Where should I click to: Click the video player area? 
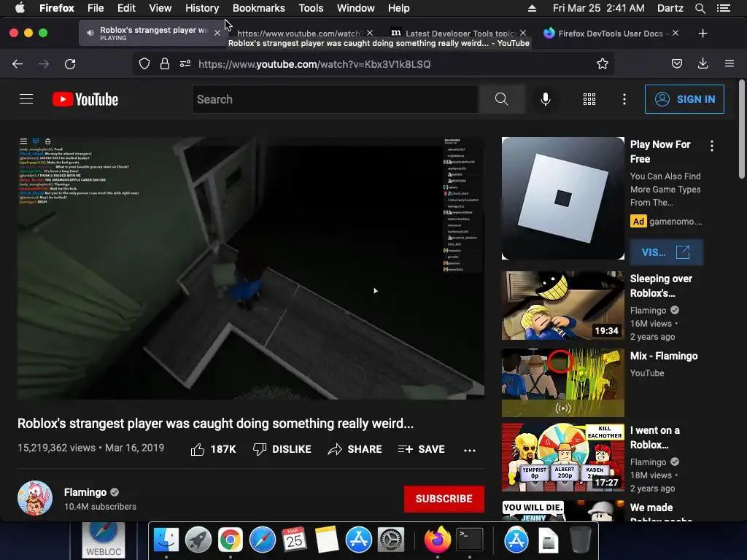tap(251, 268)
